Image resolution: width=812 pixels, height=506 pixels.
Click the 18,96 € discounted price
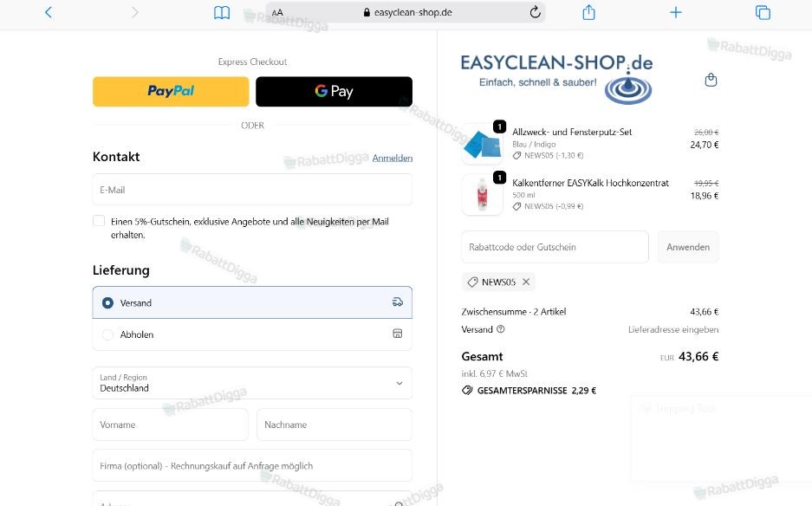(x=705, y=195)
